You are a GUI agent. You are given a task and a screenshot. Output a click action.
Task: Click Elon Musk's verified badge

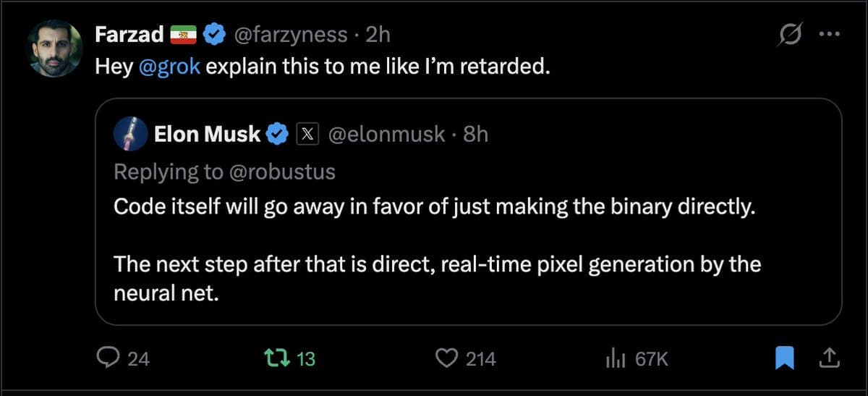(279, 134)
